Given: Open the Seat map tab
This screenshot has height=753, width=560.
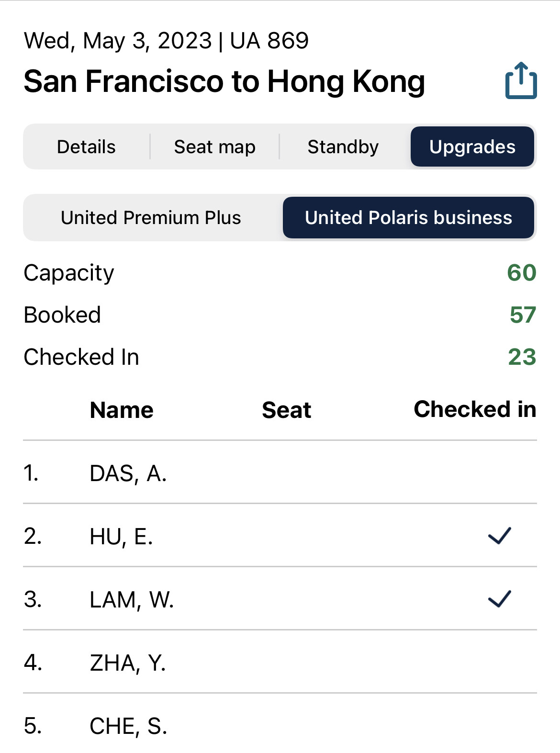Looking at the screenshot, I should [214, 147].
